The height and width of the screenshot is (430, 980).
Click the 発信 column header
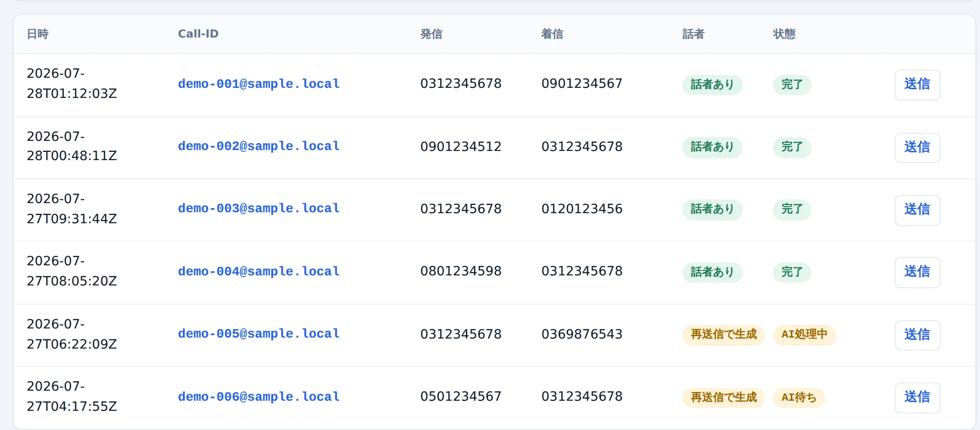[x=431, y=34]
